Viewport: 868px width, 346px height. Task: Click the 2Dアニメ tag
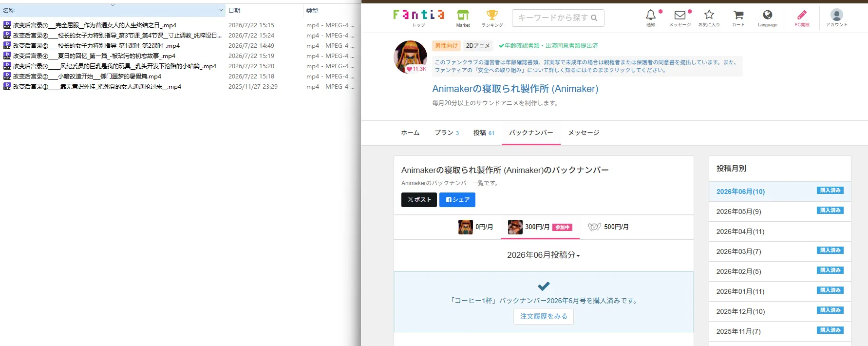[478, 46]
